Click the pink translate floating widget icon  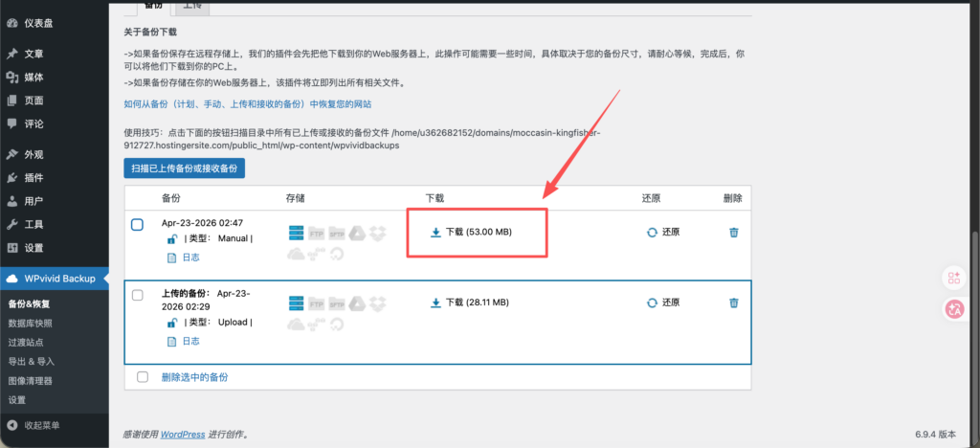[954, 308]
